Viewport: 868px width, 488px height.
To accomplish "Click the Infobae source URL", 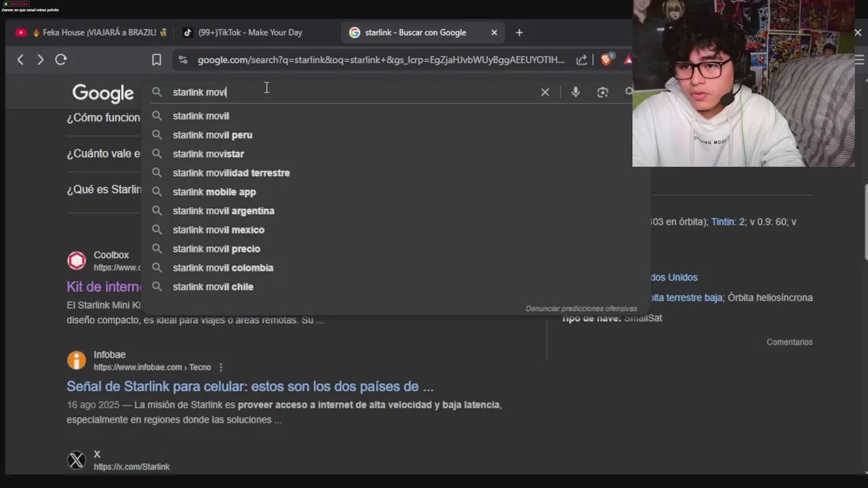I will (152, 367).
